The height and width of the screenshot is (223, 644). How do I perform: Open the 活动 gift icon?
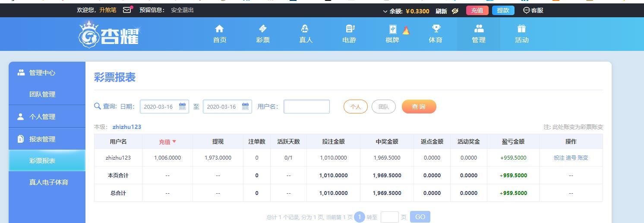coord(521,29)
